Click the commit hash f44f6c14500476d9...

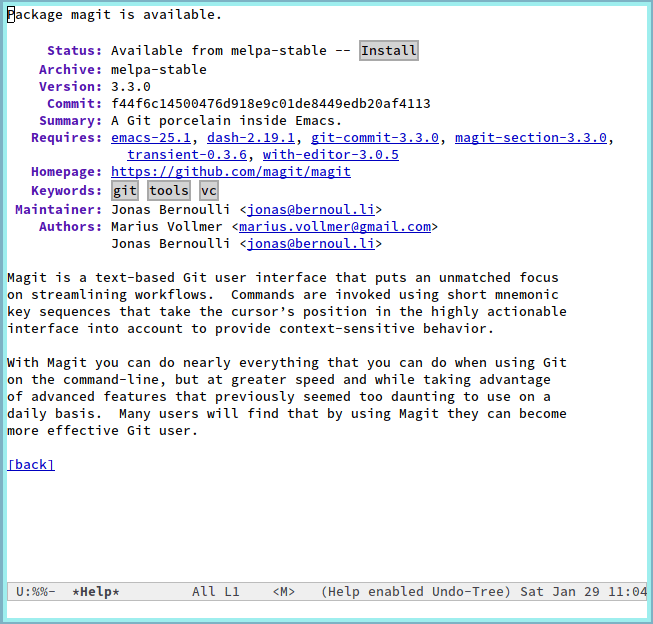(271, 104)
